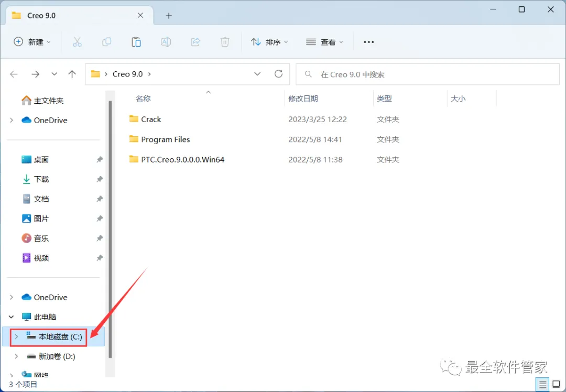The image size is (566, 392).
Task: Click the date 2023/3/25 12:22
Action: pos(317,119)
